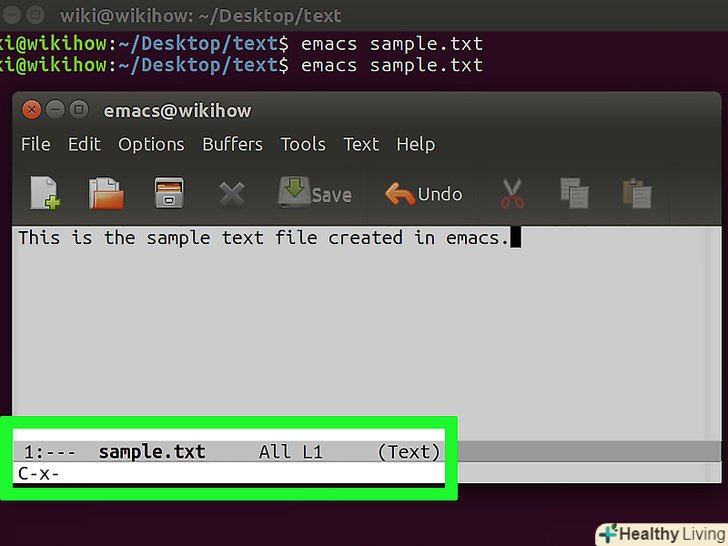The height and width of the screenshot is (546, 728).
Task: Copy text with the copy toolbar icon
Action: [574, 193]
